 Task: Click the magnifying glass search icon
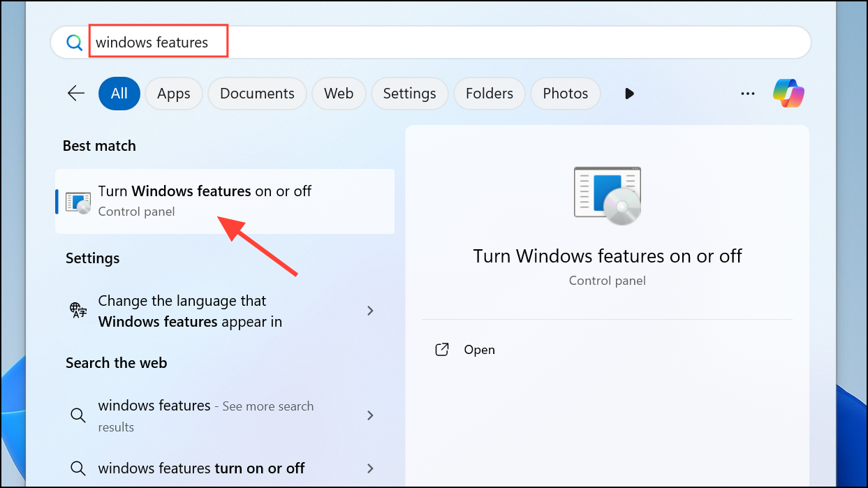(75, 42)
